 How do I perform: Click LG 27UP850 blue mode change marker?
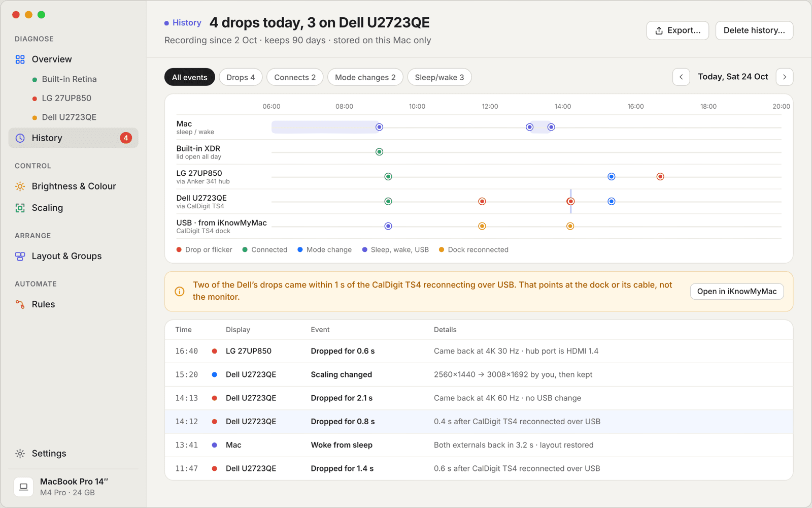point(612,177)
